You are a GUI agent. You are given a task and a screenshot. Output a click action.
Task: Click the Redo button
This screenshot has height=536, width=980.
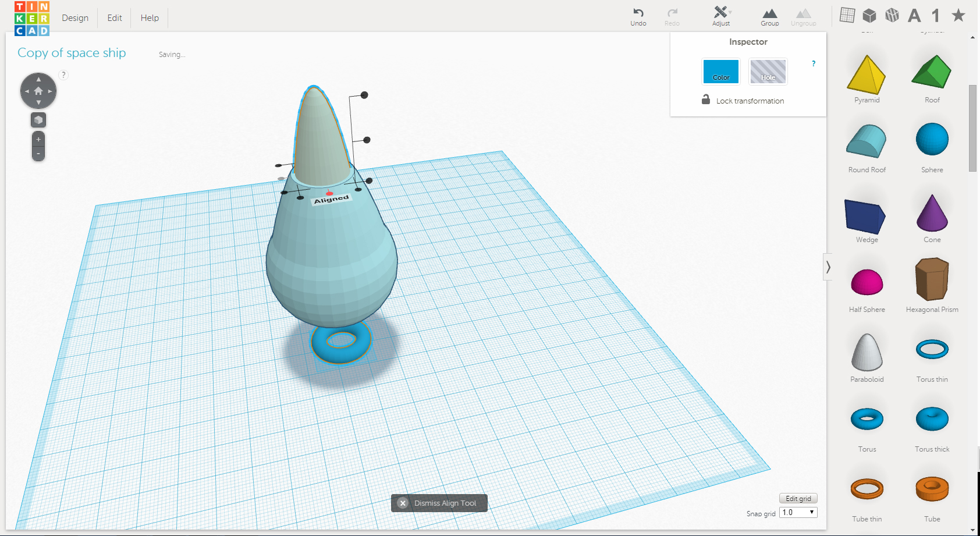tap(672, 17)
